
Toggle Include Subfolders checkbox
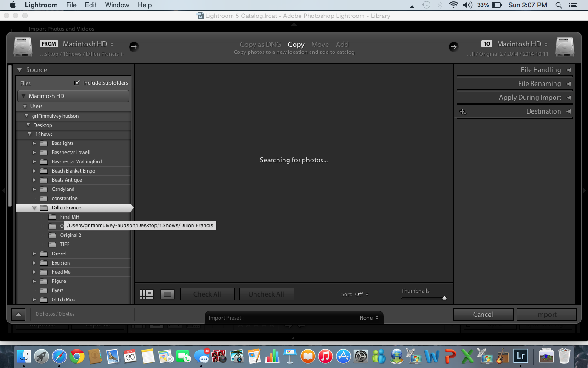pos(77,82)
